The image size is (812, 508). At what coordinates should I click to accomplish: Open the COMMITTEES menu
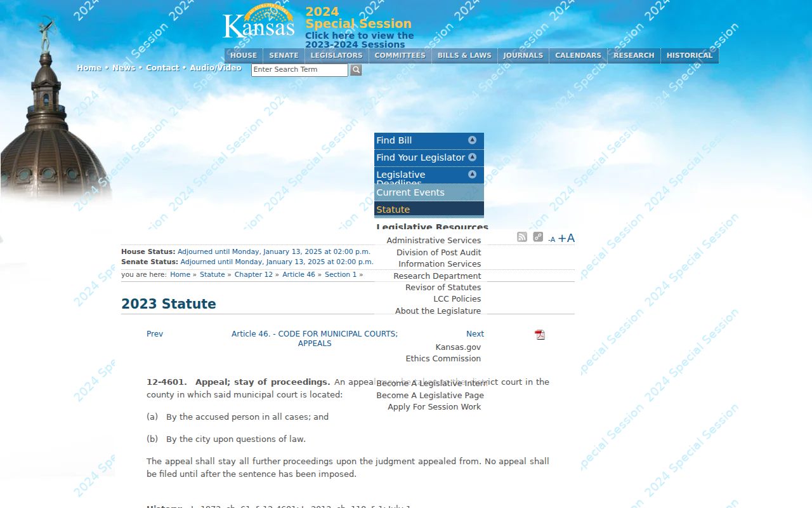click(400, 55)
